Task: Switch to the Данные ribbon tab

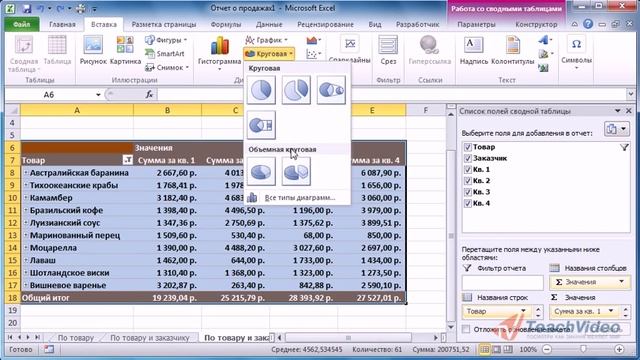Action: click(269, 24)
